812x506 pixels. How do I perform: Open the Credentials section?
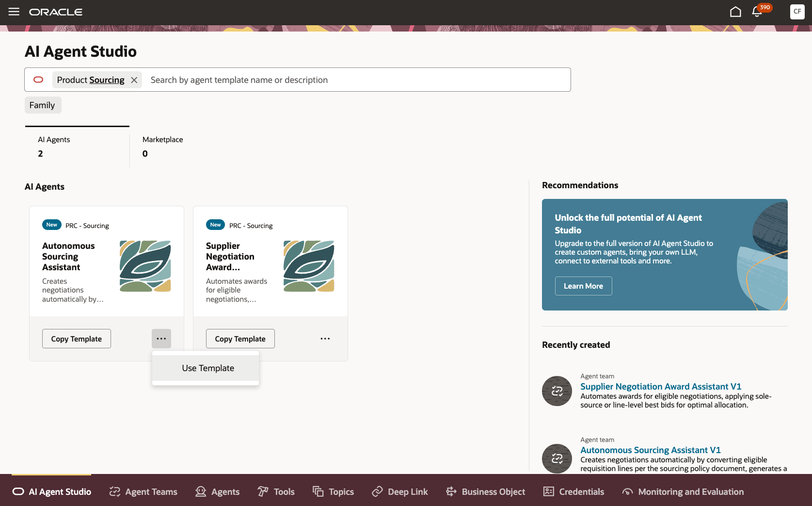[573, 491]
